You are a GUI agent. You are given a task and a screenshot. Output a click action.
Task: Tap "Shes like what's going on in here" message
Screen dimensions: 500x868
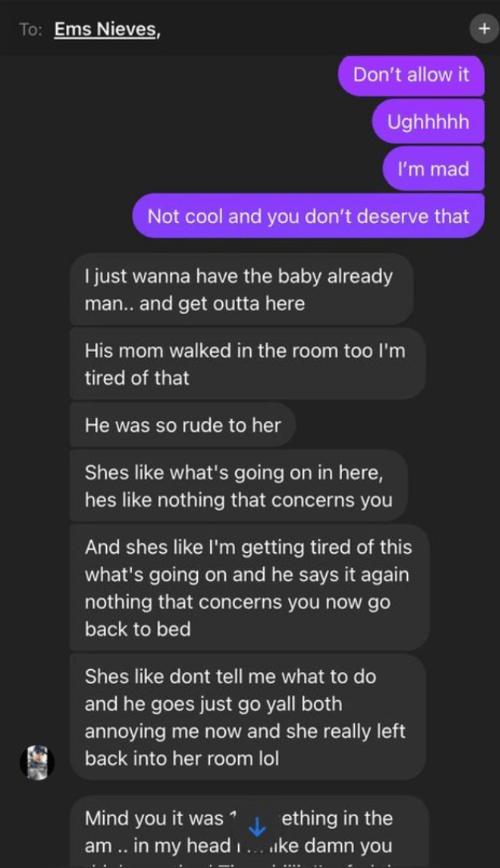point(239,486)
